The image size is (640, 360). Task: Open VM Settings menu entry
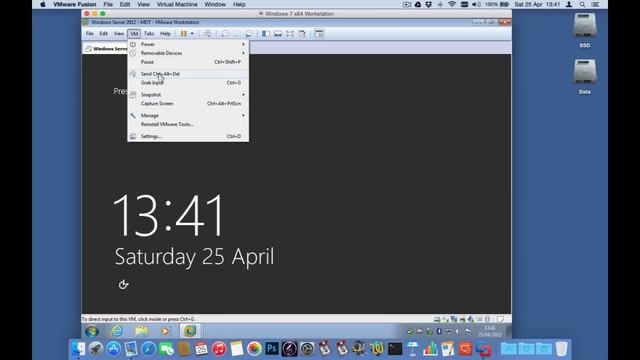(x=188, y=136)
